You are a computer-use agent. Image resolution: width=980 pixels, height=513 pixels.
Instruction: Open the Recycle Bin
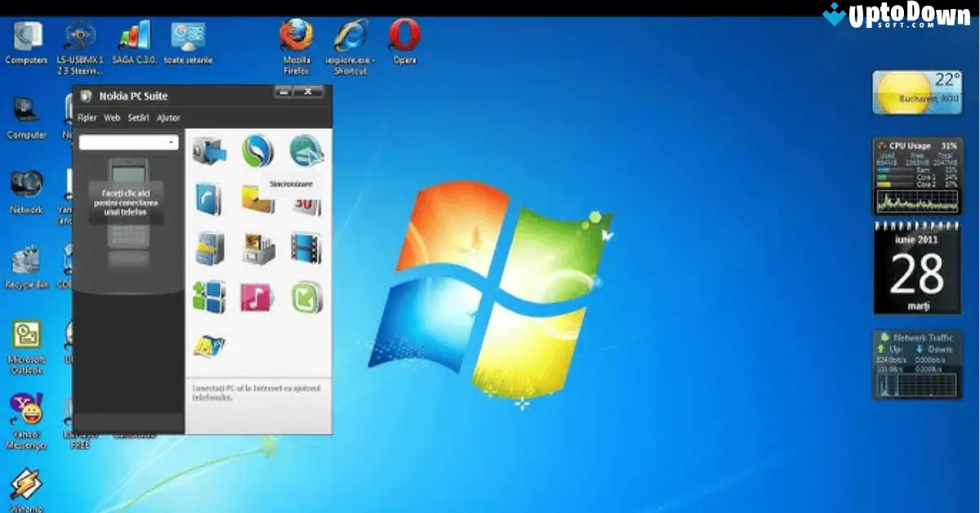pos(24,257)
